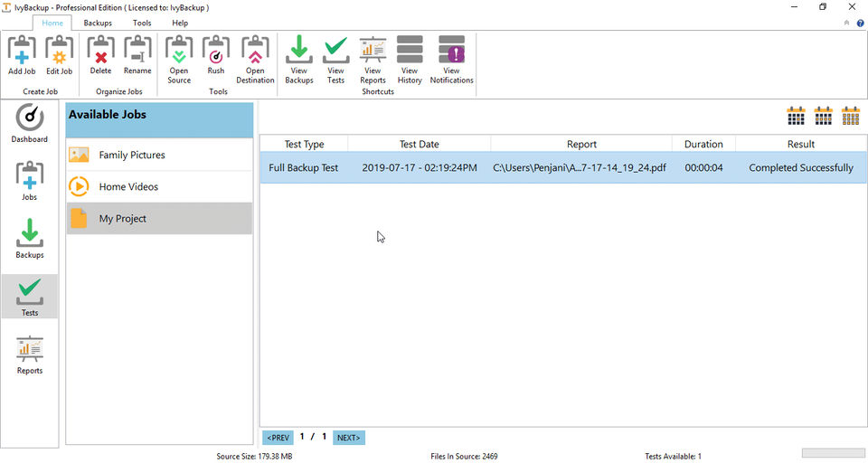Click the Completed Successfully result cell
Image resolution: width=868 pixels, height=463 pixels.
tap(801, 168)
